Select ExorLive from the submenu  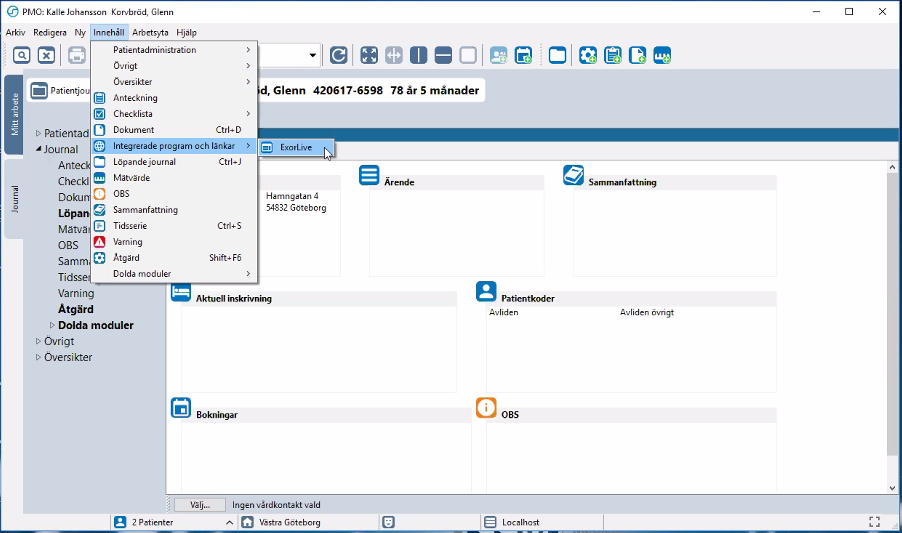point(295,148)
